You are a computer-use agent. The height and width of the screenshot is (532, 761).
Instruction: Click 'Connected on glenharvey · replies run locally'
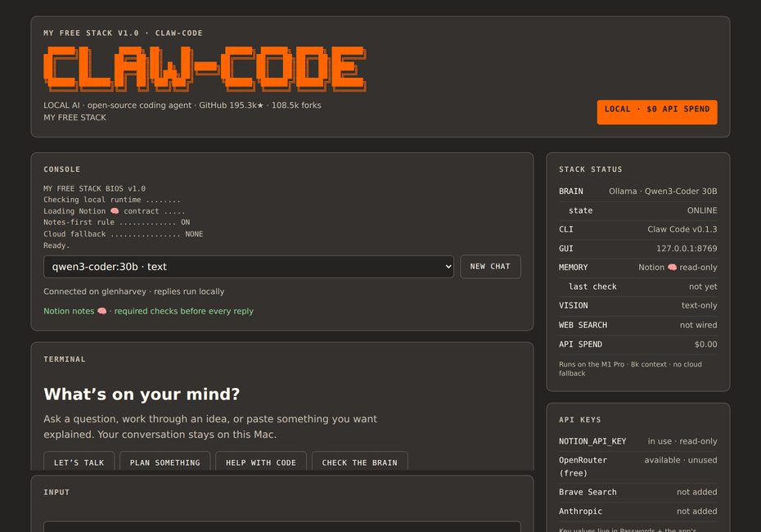(134, 291)
